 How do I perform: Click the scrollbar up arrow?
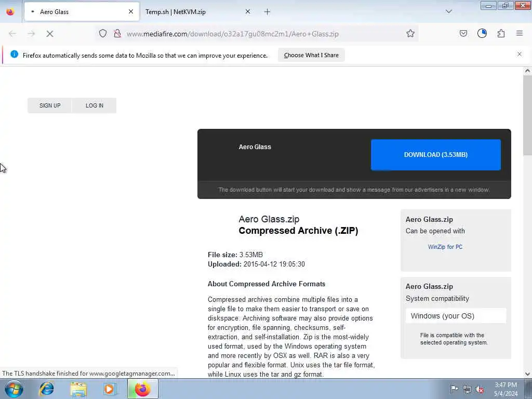(x=527, y=71)
